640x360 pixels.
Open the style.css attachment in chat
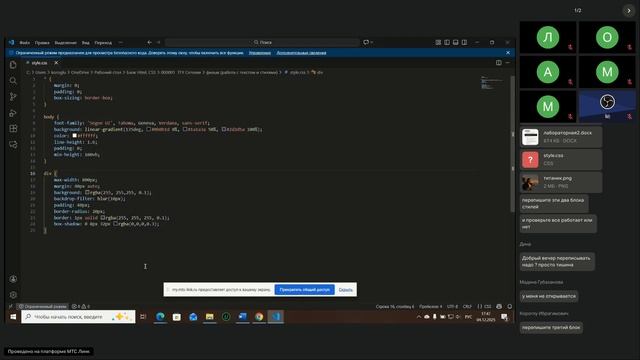point(561,160)
